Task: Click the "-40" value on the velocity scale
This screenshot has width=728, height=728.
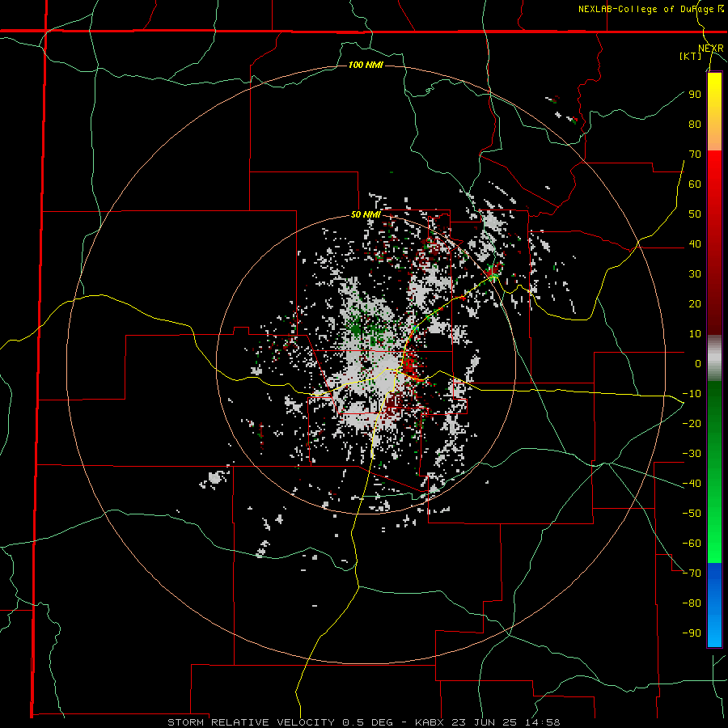Action: (x=692, y=484)
